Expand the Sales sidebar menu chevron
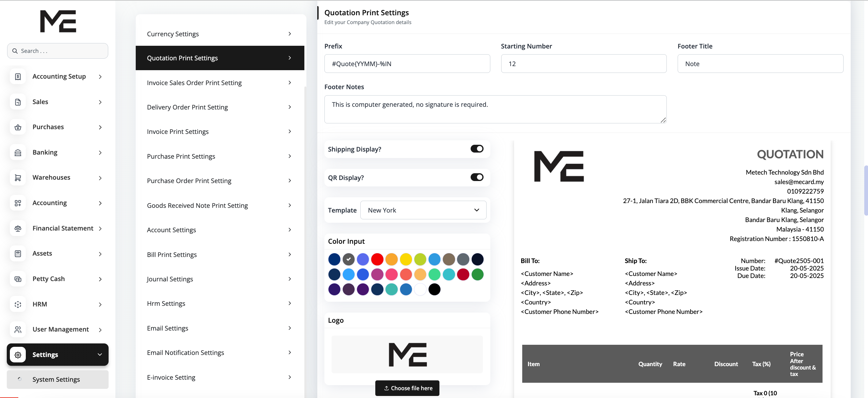 (x=100, y=102)
